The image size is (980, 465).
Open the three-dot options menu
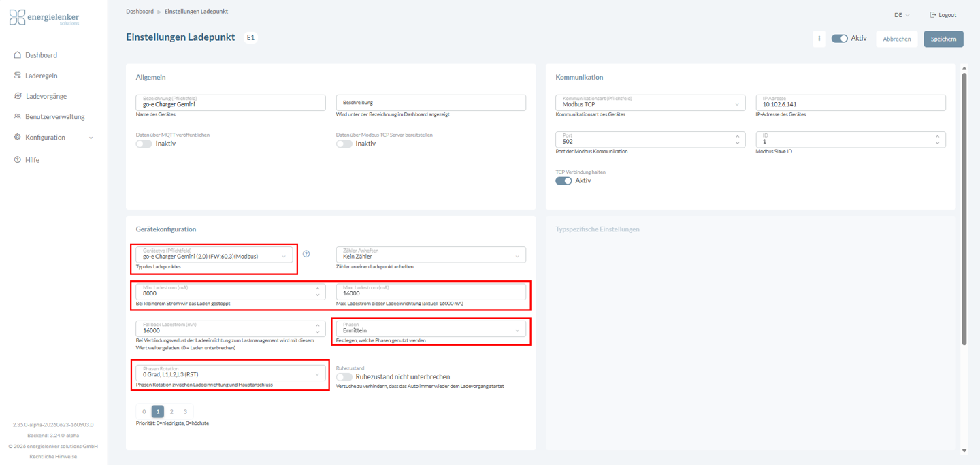click(819, 39)
